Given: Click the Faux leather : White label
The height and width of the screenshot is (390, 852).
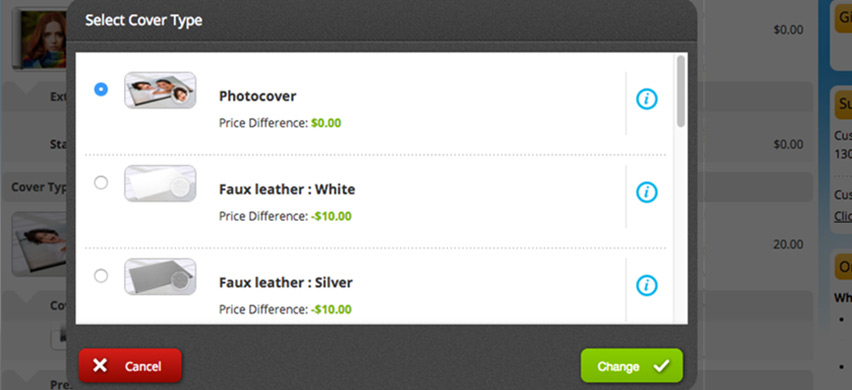Looking at the screenshot, I should tap(287, 190).
